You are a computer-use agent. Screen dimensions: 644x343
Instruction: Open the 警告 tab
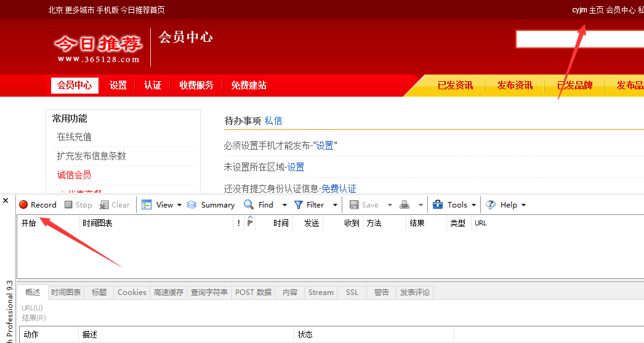coord(381,292)
